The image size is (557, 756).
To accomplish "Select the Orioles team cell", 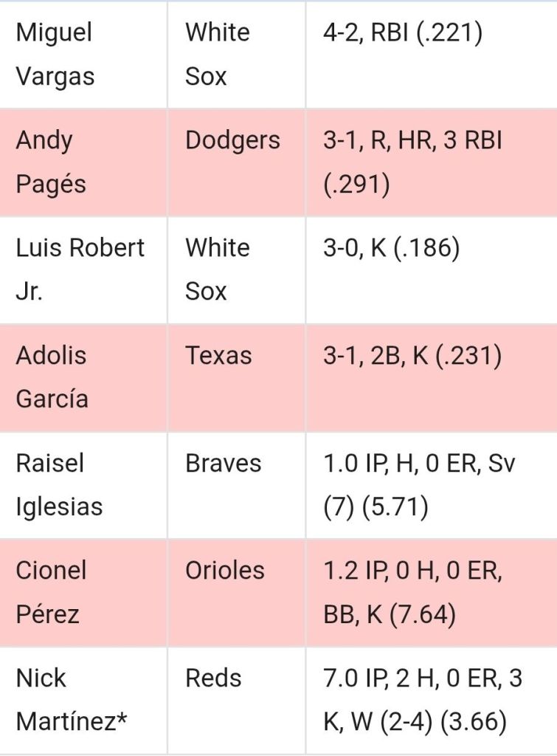I will tap(237, 593).
